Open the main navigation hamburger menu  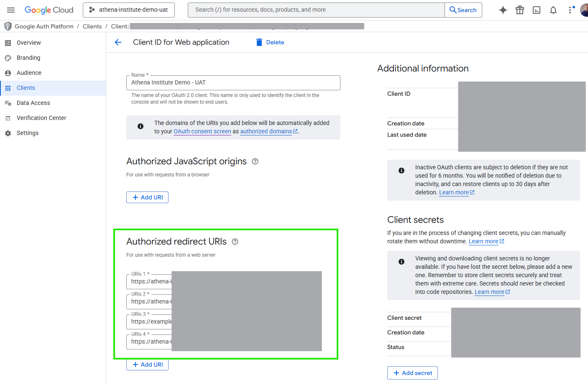(11, 10)
